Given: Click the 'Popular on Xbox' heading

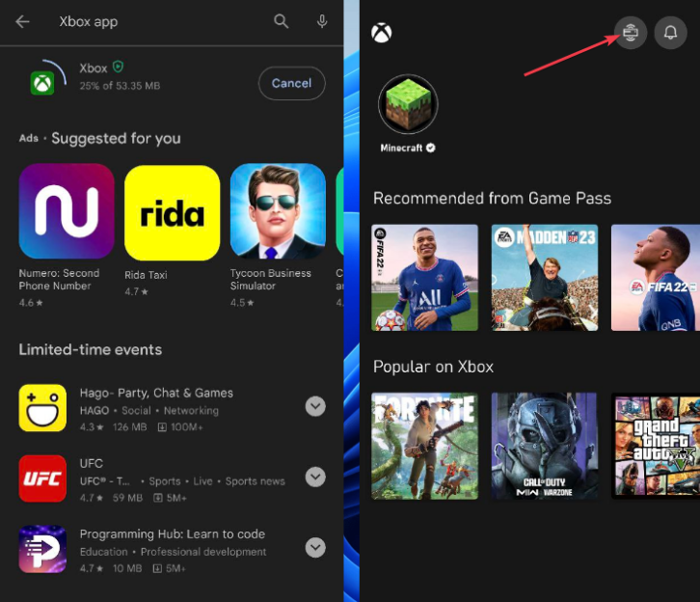Looking at the screenshot, I should click(x=434, y=367).
